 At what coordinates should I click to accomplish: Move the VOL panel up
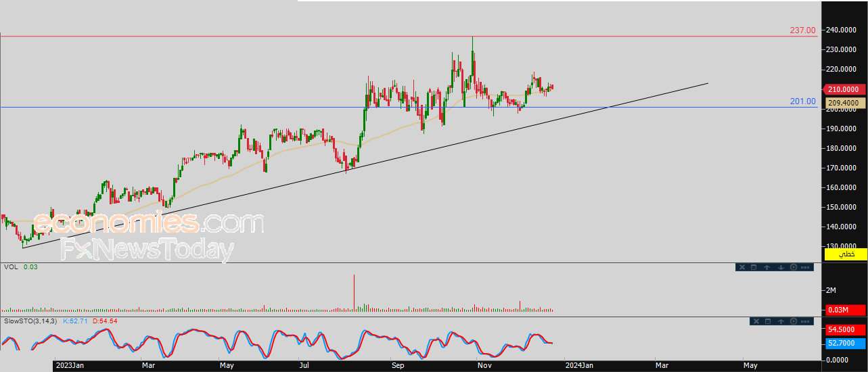click(767, 267)
